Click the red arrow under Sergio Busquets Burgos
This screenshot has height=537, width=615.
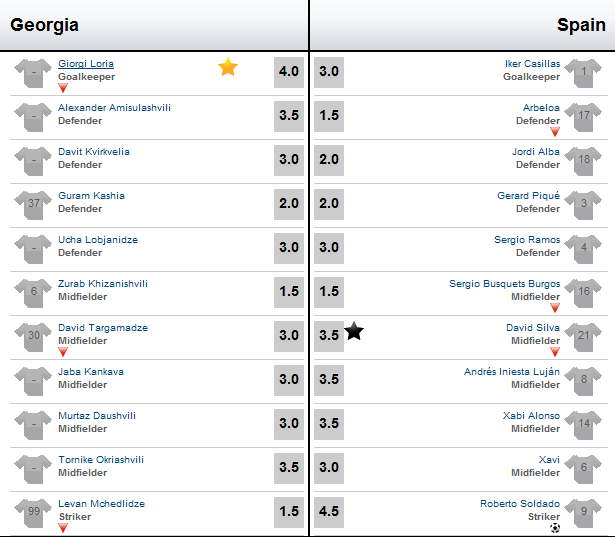(x=555, y=308)
